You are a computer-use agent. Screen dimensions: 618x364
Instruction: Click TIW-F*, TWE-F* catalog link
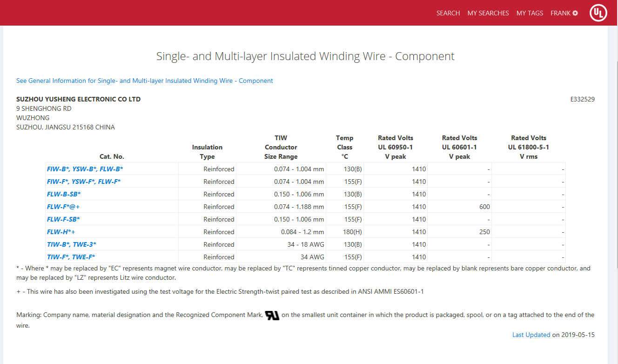71,257
